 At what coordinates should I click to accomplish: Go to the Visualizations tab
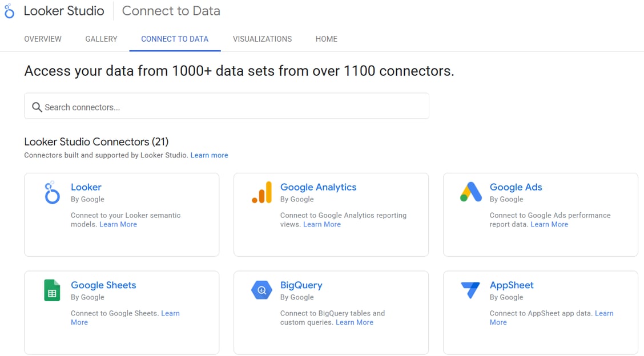tap(262, 39)
